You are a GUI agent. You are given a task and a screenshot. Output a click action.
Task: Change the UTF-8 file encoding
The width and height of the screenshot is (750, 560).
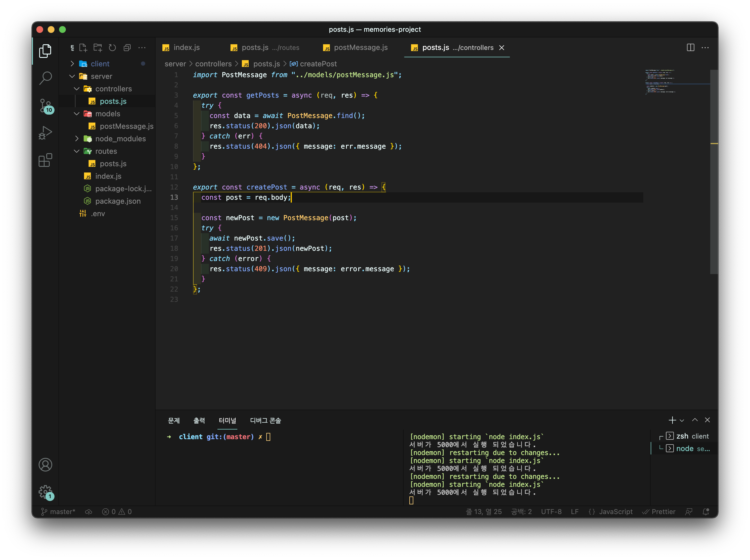[551, 511]
